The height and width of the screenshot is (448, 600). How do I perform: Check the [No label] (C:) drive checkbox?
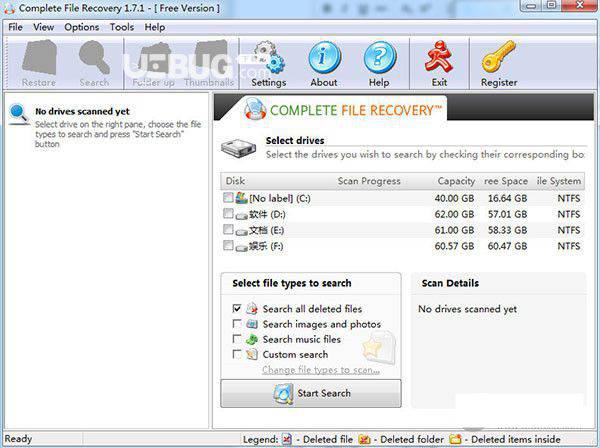[x=228, y=197]
